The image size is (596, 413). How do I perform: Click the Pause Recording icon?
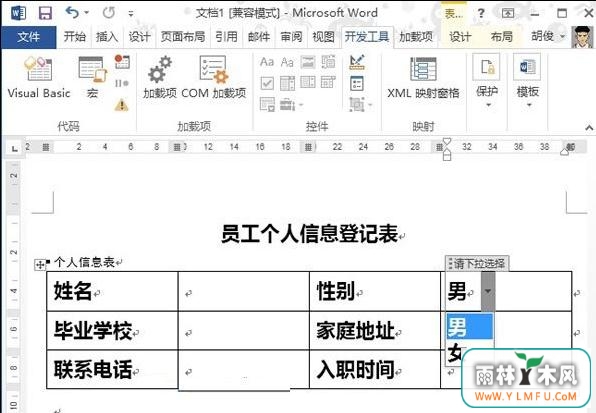122,83
